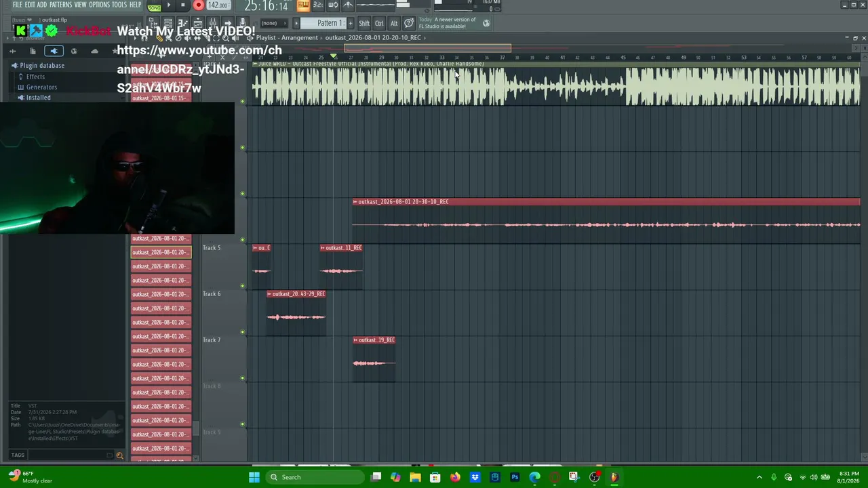Open the ADD menu

pyautogui.click(x=42, y=5)
